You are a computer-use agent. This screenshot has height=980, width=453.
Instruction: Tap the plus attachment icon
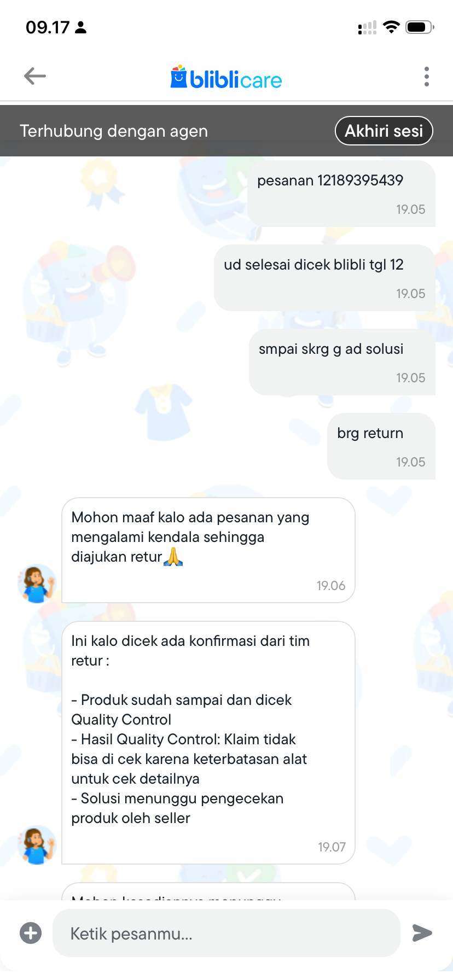pyautogui.click(x=31, y=932)
